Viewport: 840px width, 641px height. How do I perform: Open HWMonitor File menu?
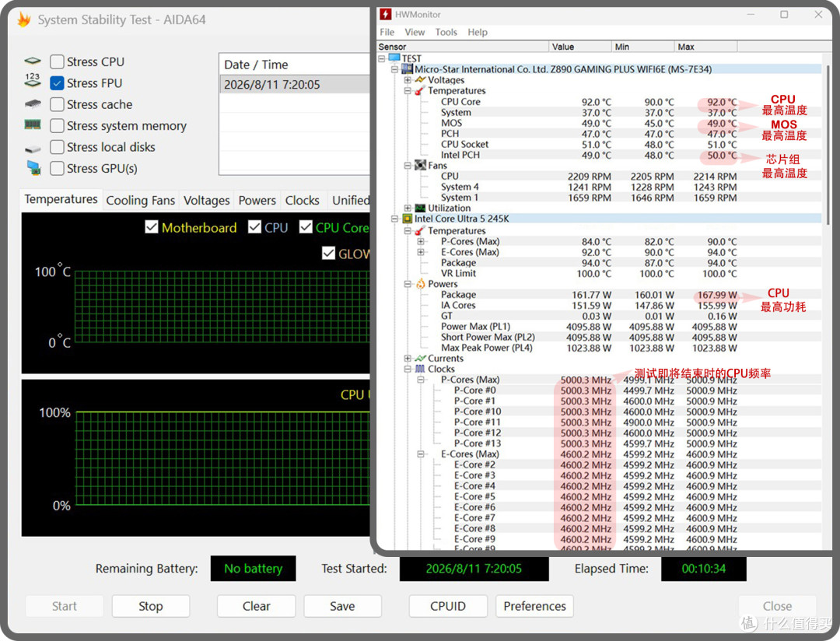click(387, 32)
